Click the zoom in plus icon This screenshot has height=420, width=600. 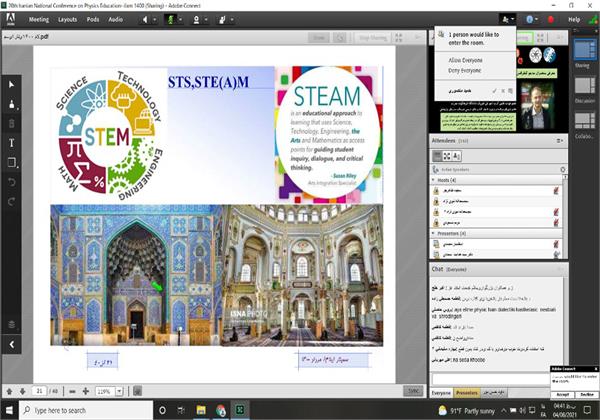pyautogui.click(x=85, y=391)
